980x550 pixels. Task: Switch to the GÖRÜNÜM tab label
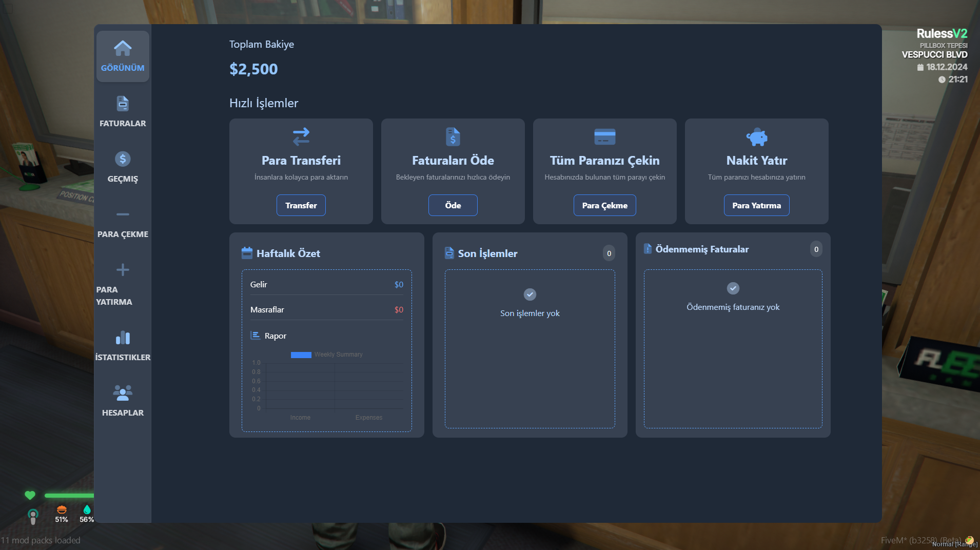click(x=123, y=68)
